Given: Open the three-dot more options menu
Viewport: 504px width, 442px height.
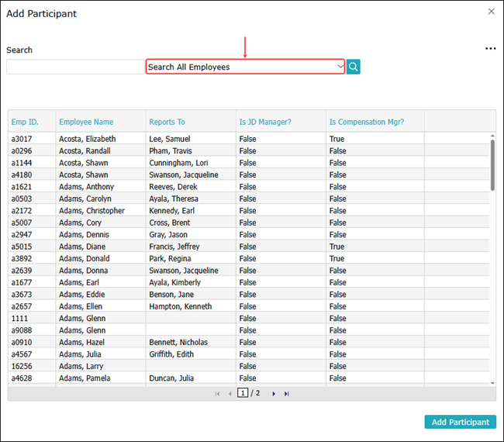Looking at the screenshot, I should coord(490,49).
